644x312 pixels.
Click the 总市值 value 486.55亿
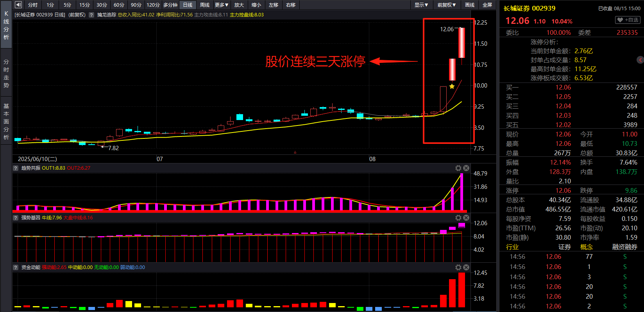tap(558, 210)
